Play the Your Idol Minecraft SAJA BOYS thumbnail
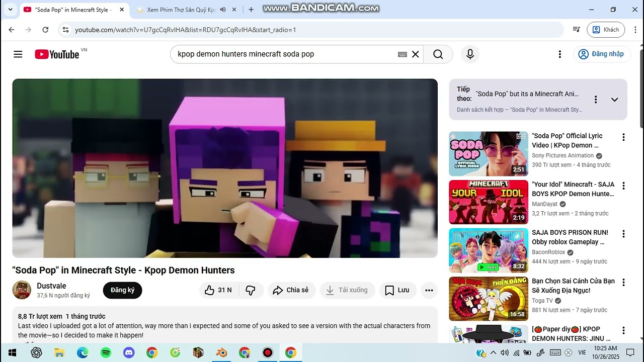Viewport: 644px width, 362px height. (489, 202)
